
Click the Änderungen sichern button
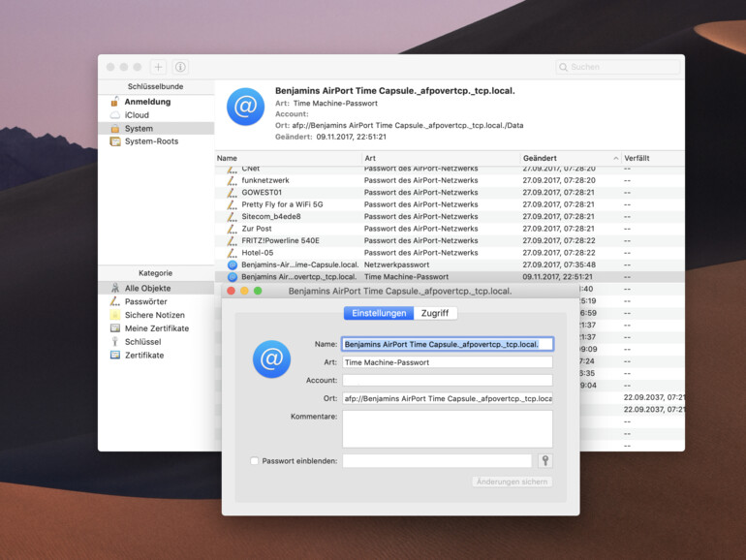click(513, 482)
